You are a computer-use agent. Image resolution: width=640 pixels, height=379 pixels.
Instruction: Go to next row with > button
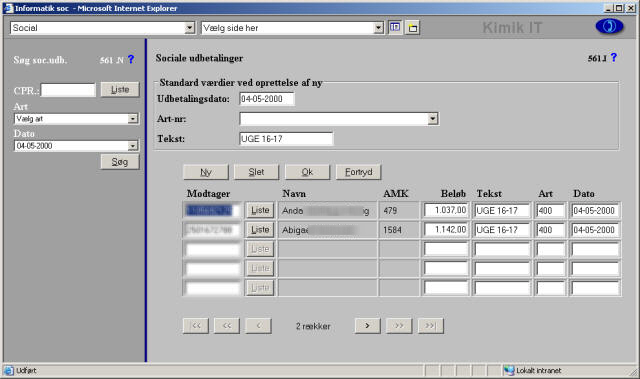click(368, 326)
